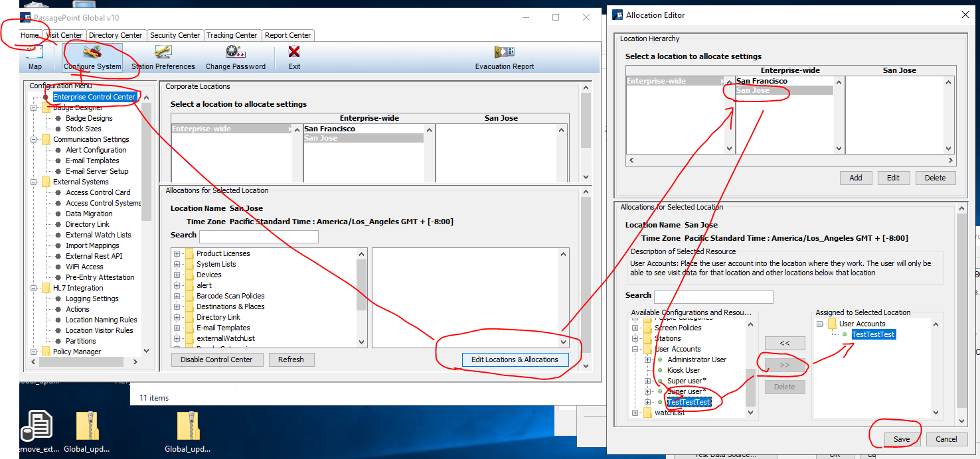Open the Security Center tab

pos(175,35)
